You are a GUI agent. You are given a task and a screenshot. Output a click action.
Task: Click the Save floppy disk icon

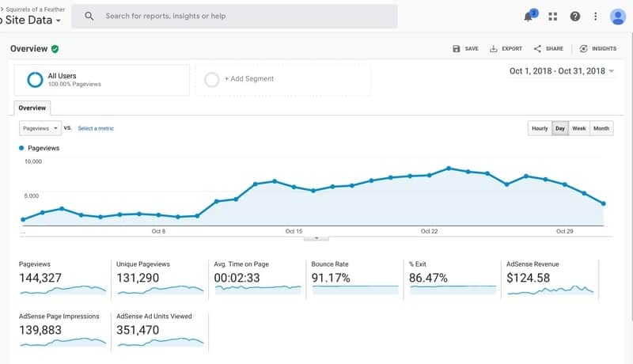pos(457,48)
